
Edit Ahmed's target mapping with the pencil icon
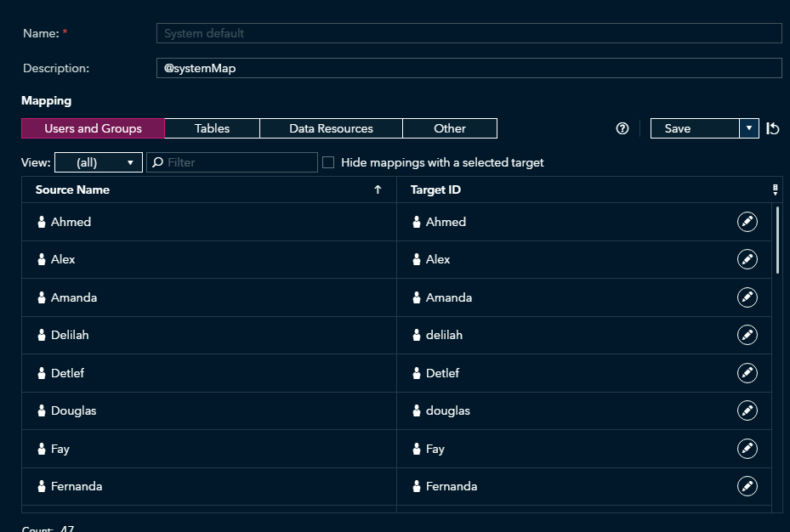point(747,222)
